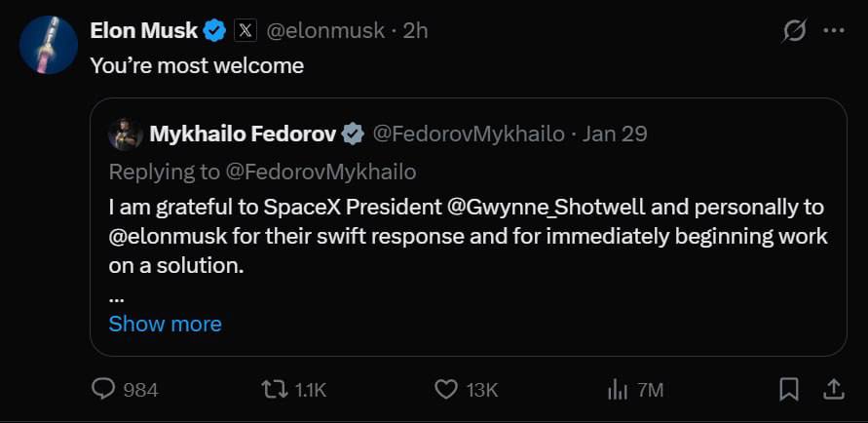Open view analytics bar chart icon
868x423 pixels.
(x=617, y=389)
